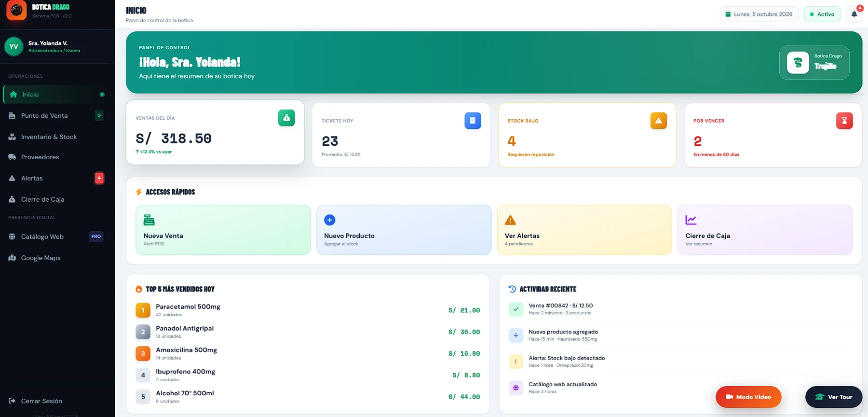Click the blue plus icon in Nuevo Producto
The image size is (868, 417).
[330, 220]
